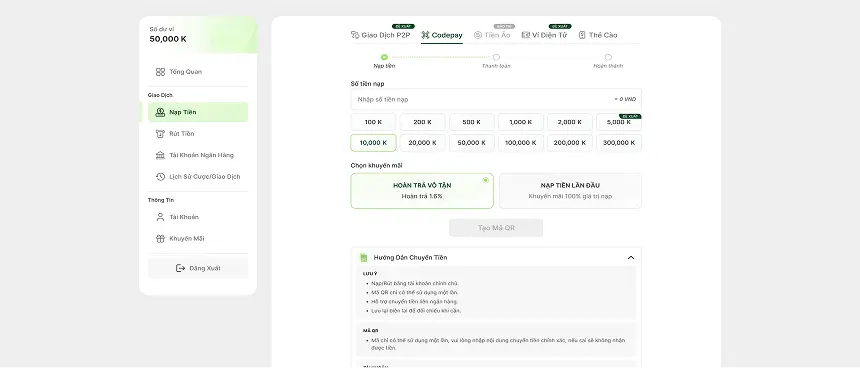Image resolution: width=860 pixels, height=368 pixels.
Task: Click the Đăng Xuất logout arrow icon
Action: (180, 268)
